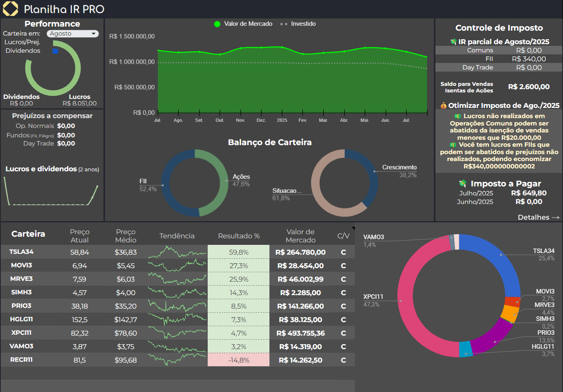Click cash icon beside Imposto a Pagar
Viewport: 563px width, 392px height.
[x=462, y=184]
